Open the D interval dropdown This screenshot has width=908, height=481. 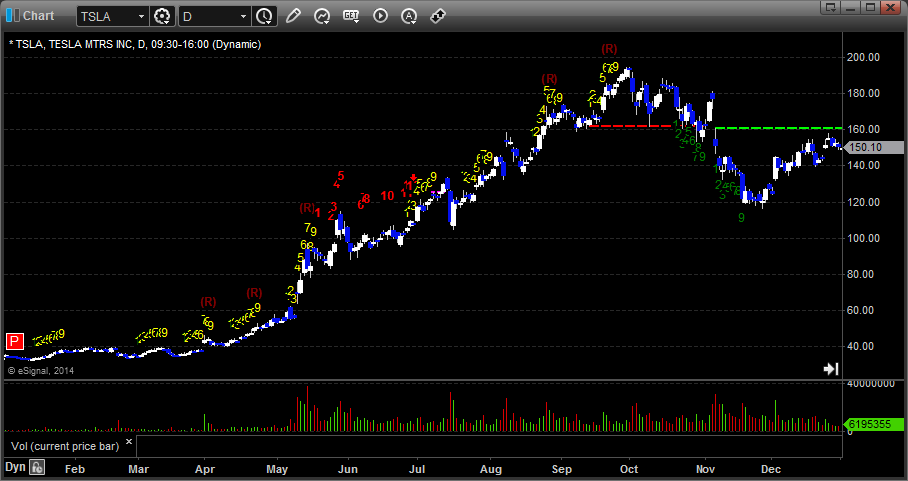pyautogui.click(x=244, y=17)
